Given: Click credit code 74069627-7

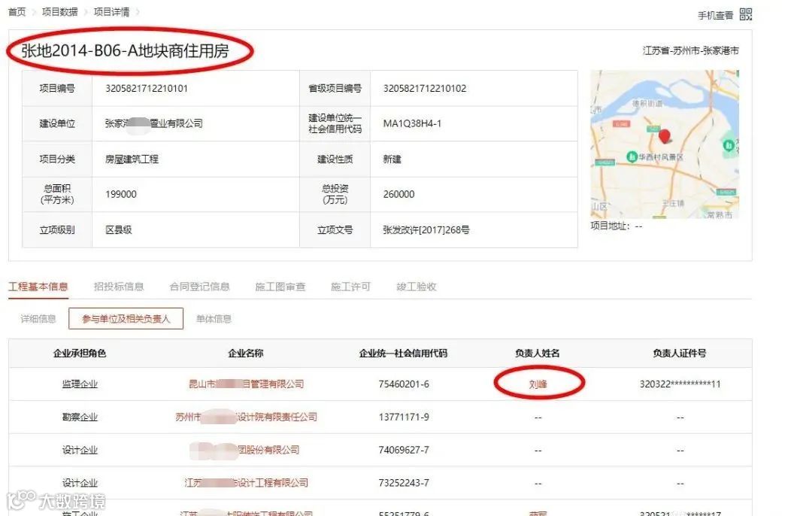Looking at the screenshot, I should [x=404, y=450].
